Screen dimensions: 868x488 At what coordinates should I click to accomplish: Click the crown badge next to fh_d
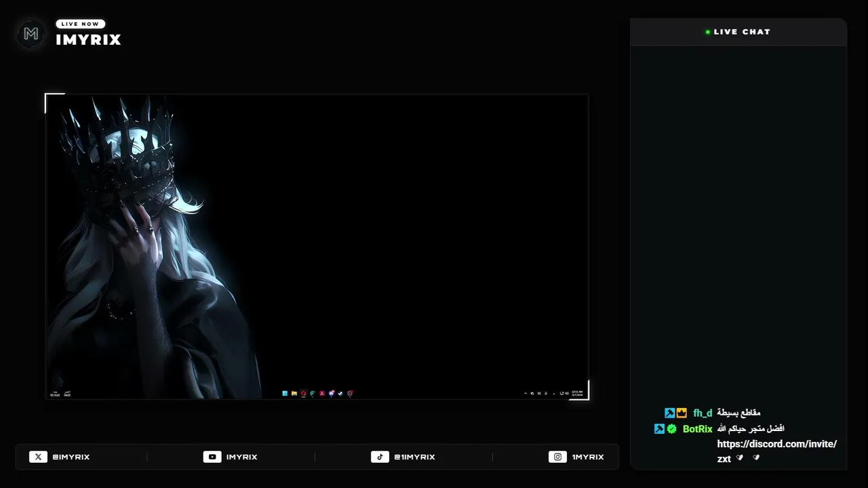pyautogui.click(x=682, y=413)
